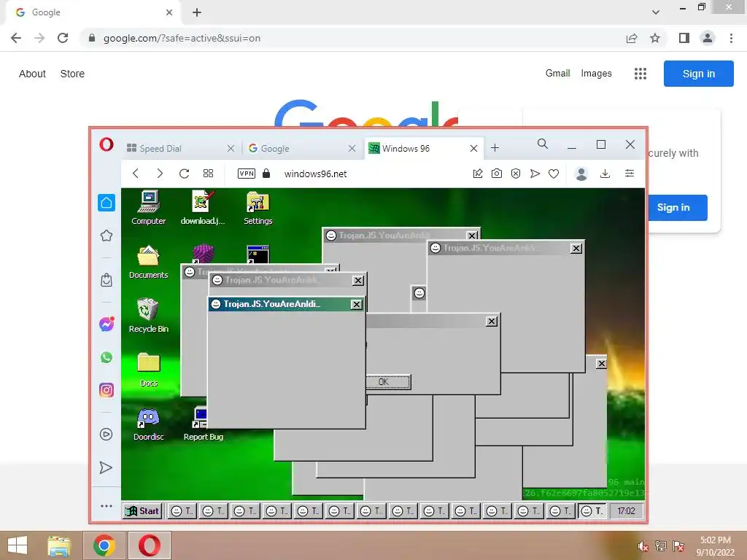Go back in the Opera window
747x560 pixels.
(x=136, y=174)
